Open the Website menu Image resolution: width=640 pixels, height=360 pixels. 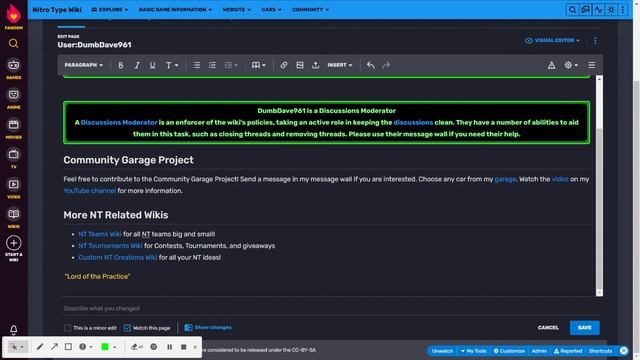(237, 10)
